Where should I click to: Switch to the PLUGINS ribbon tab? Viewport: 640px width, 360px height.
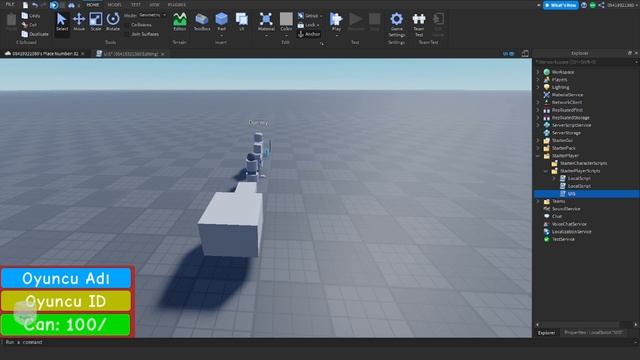(177, 4)
